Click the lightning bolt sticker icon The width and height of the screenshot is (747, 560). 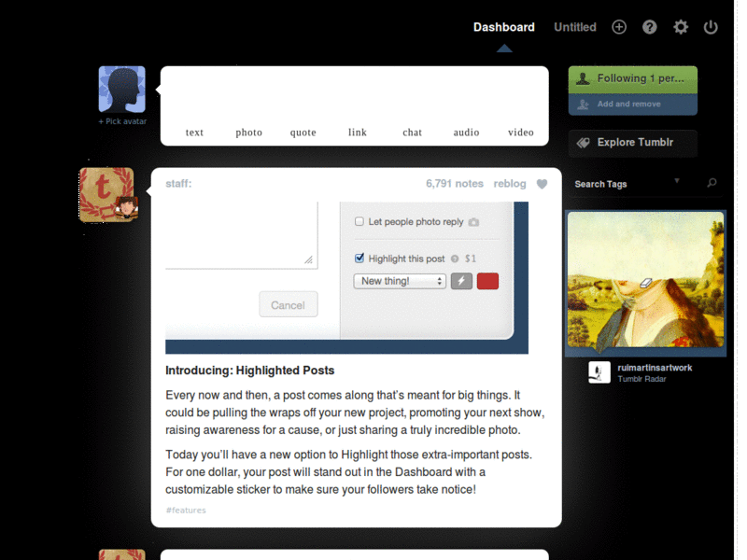pos(461,281)
